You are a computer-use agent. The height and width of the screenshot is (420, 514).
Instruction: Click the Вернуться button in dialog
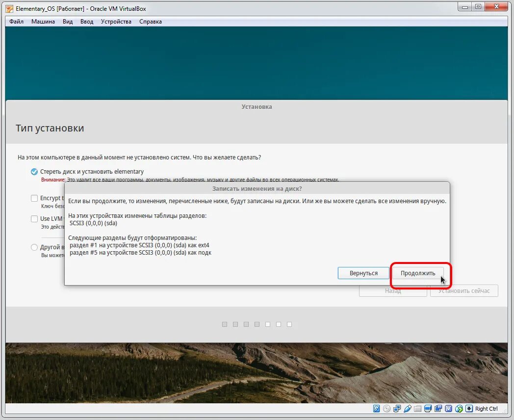coord(363,273)
